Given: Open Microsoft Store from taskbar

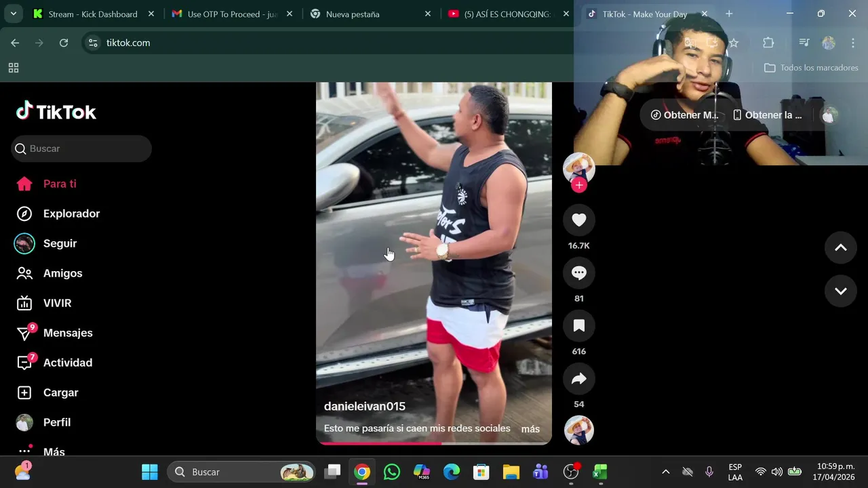Looking at the screenshot, I should click(x=481, y=472).
